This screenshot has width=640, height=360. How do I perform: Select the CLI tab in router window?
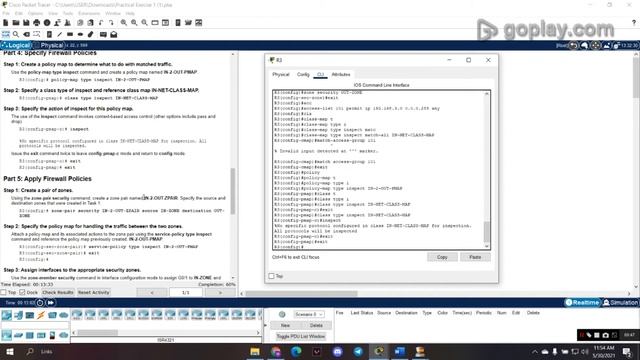point(320,75)
